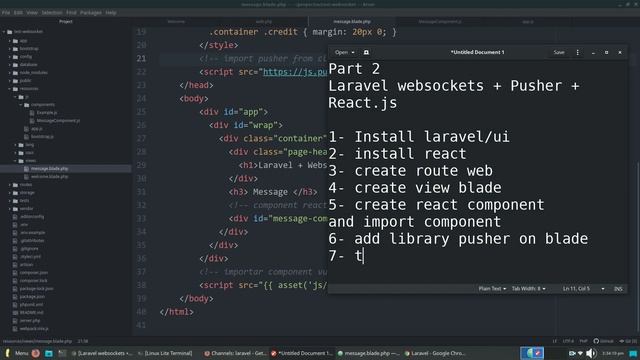Image resolution: width=640 pixels, height=360 pixels.
Task: Click the UTF-8 encoding selector in status bar
Action: tap(568, 341)
